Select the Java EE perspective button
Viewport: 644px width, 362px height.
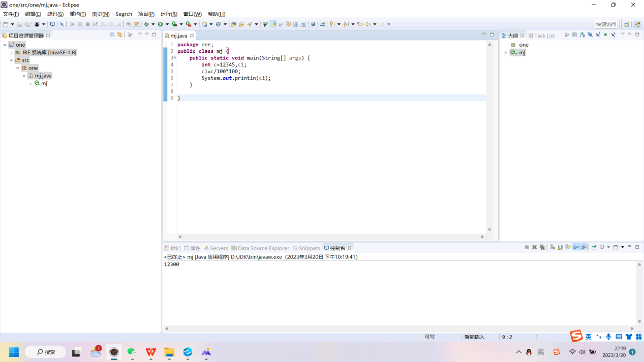tap(637, 24)
